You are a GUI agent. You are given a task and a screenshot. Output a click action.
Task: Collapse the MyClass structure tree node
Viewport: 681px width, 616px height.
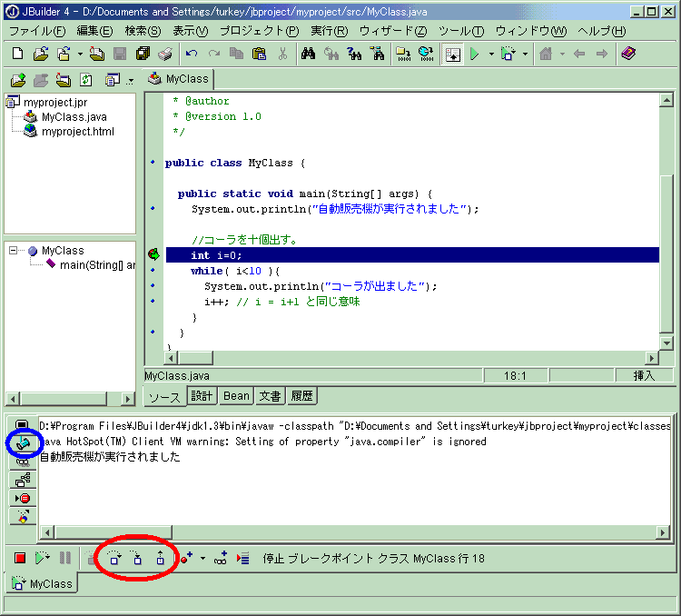click(x=14, y=251)
